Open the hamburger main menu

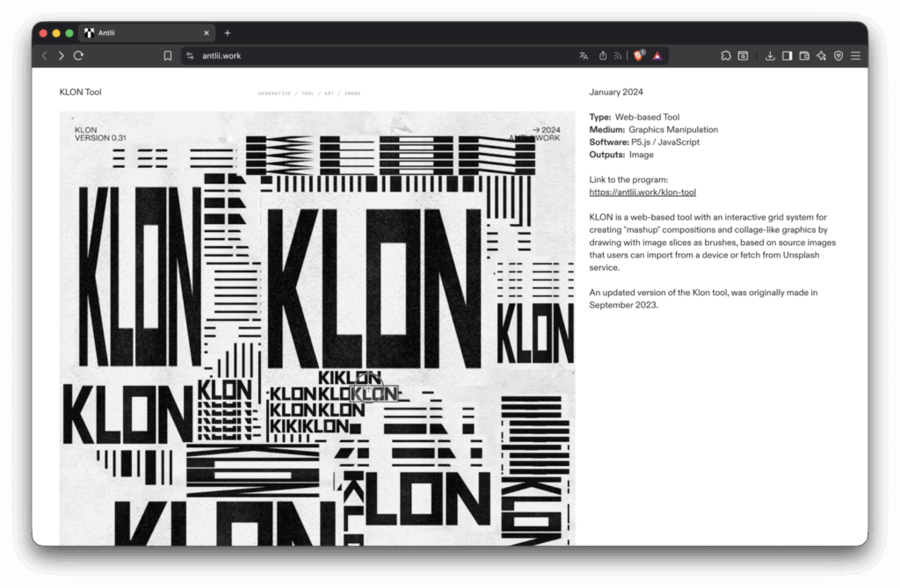pyautogui.click(x=855, y=55)
